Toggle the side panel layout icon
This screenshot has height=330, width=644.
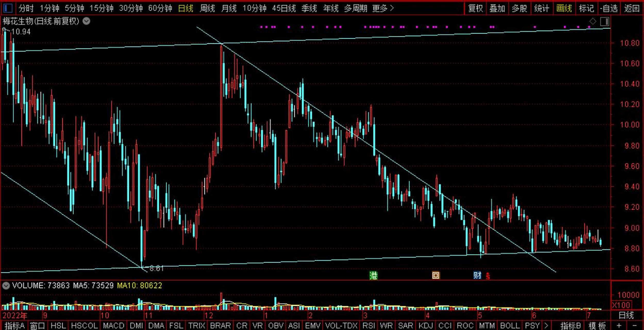(604, 21)
